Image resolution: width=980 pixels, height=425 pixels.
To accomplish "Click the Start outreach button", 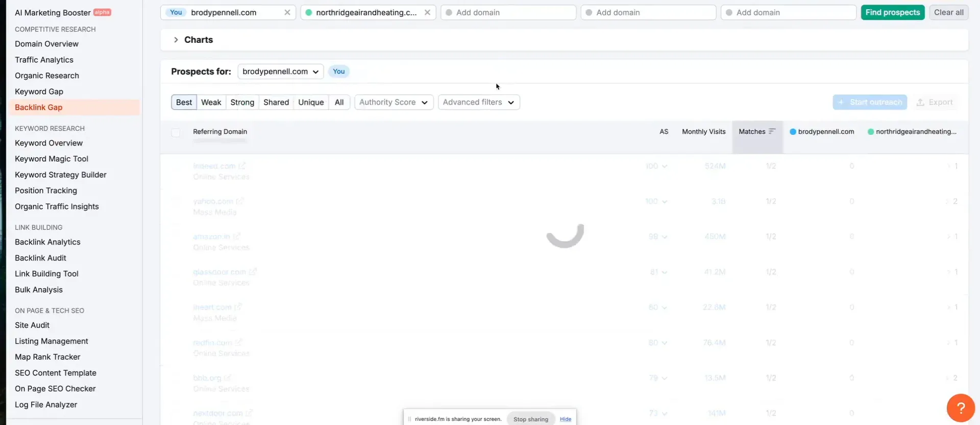I will pyautogui.click(x=870, y=102).
